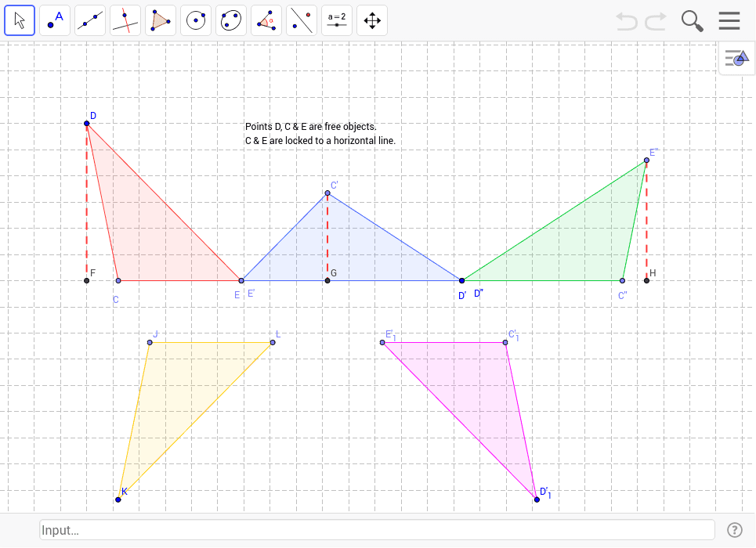
Task: Click text 'C & E are locked to a horizontal line.'
Action: [x=320, y=141]
